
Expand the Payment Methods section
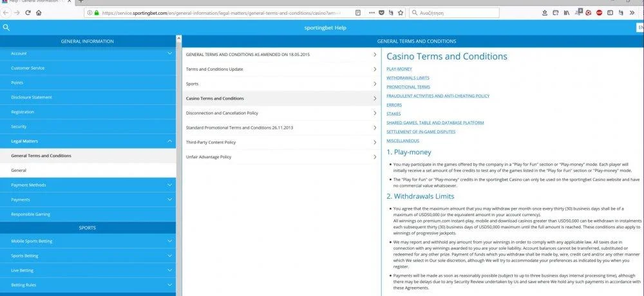coord(170,185)
